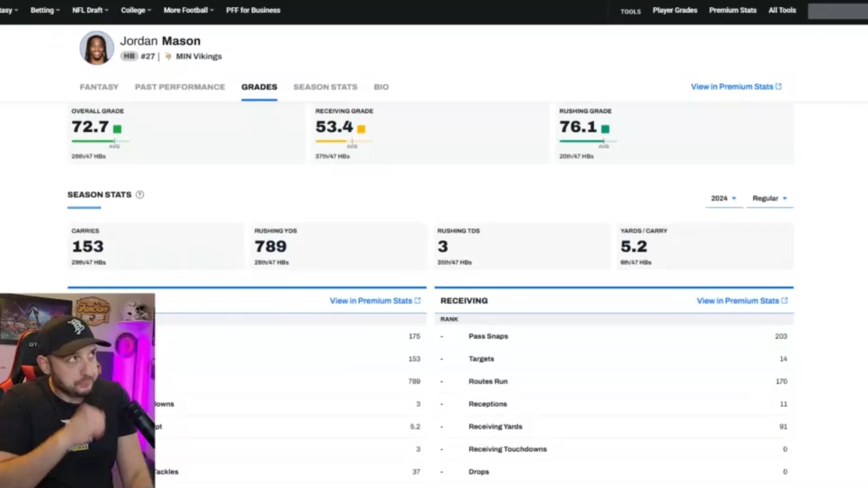Click the search field in top bar
Viewport: 868px width, 488px height.
(838, 11)
